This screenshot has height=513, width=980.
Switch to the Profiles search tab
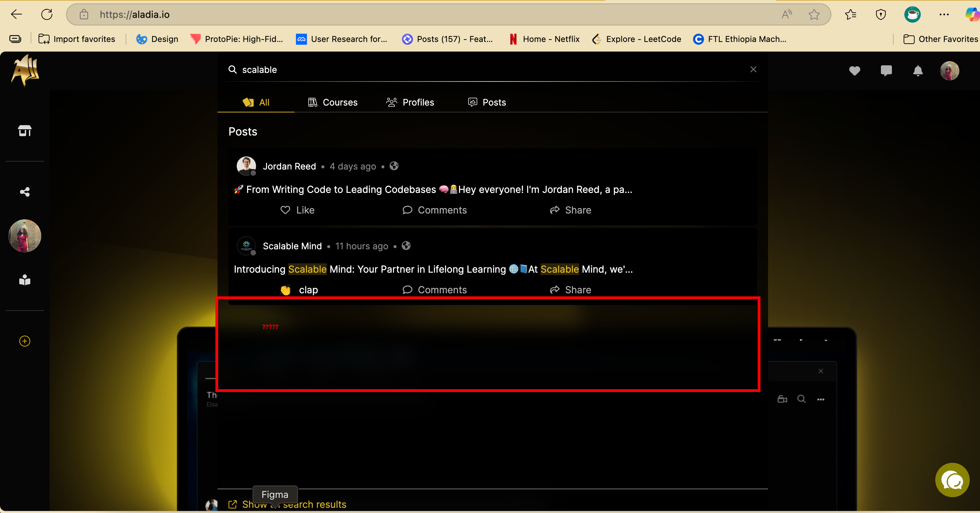410,102
